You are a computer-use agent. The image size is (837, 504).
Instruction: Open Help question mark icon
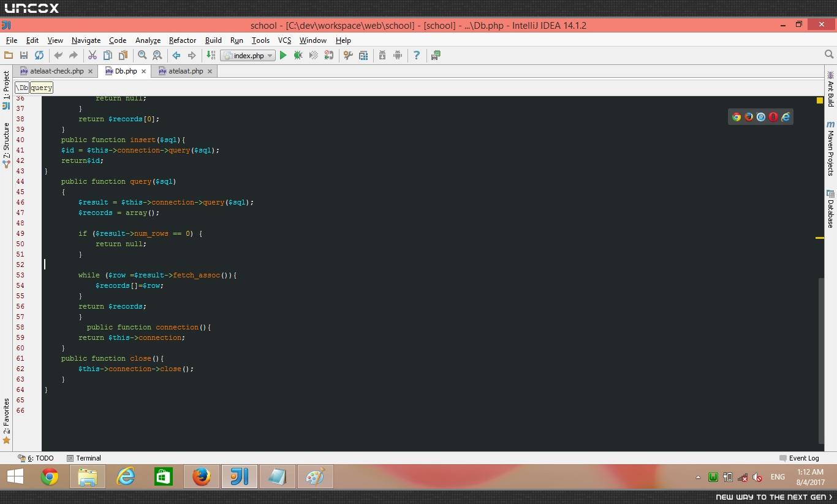417,55
